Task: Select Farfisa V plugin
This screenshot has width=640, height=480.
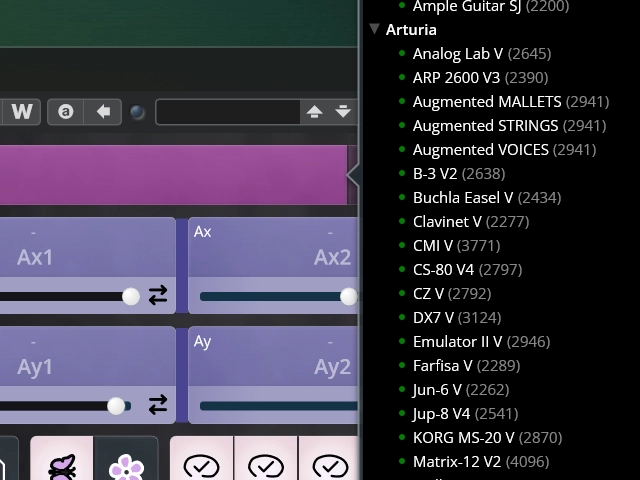Action: click(x=466, y=366)
